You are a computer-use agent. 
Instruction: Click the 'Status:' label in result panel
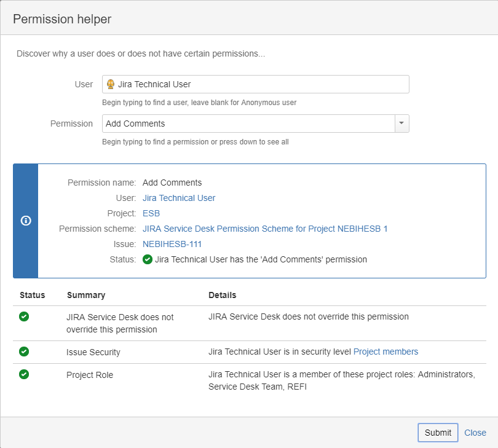(123, 260)
